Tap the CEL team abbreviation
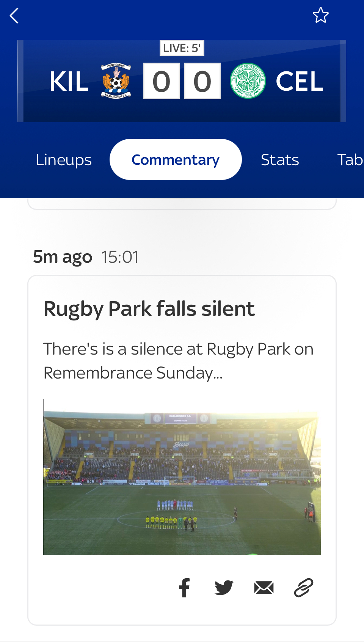 click(x=299, y=81)
